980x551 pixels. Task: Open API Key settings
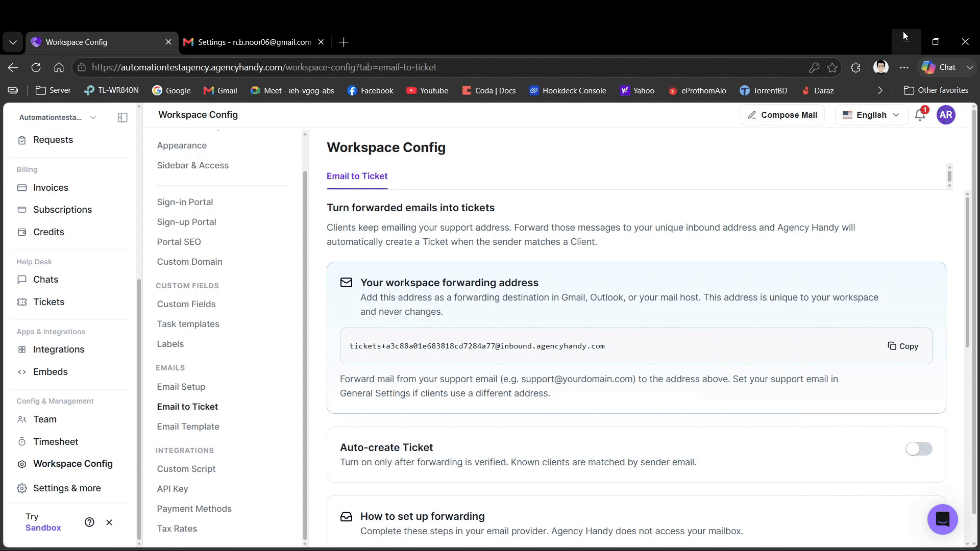pos(173,489)
